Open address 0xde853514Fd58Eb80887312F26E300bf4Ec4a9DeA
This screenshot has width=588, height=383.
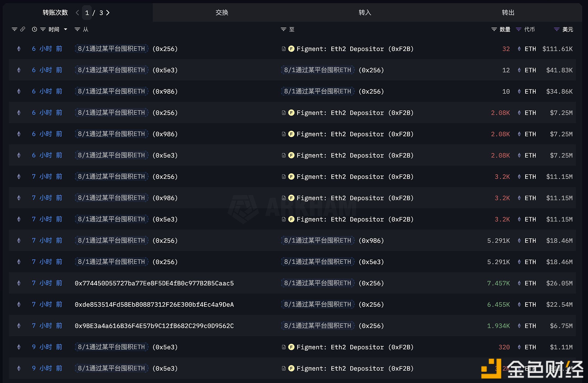154,304
